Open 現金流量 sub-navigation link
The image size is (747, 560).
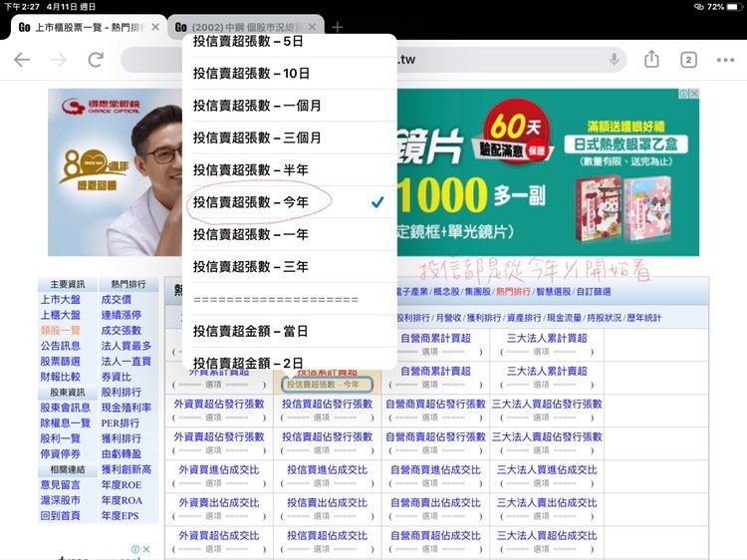coord(564,318)
